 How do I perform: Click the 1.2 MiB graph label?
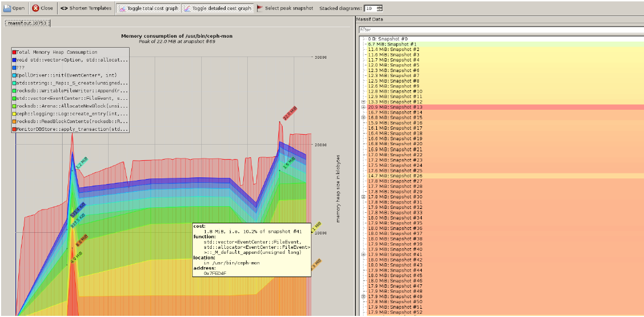pyautogui.click(x=82, y=163)
